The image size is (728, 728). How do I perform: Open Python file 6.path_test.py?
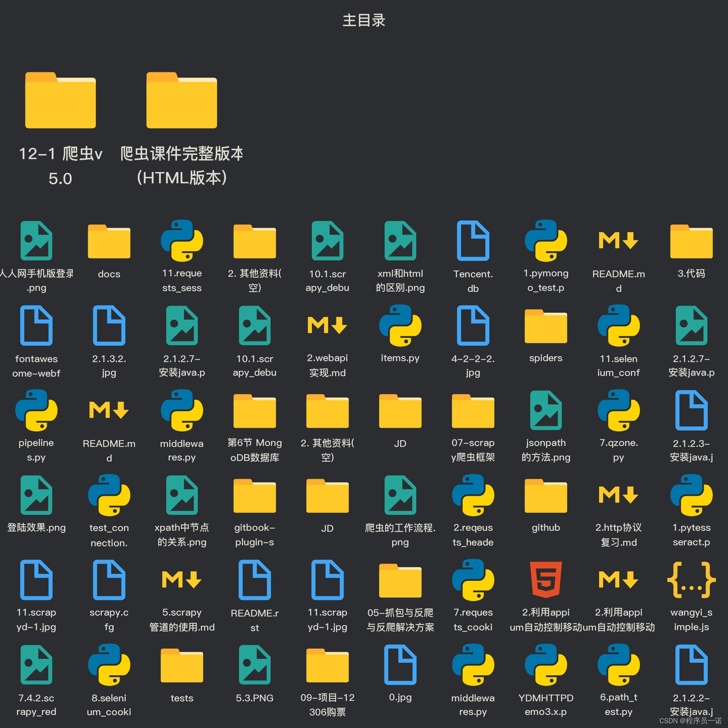(x=619, y=665)
